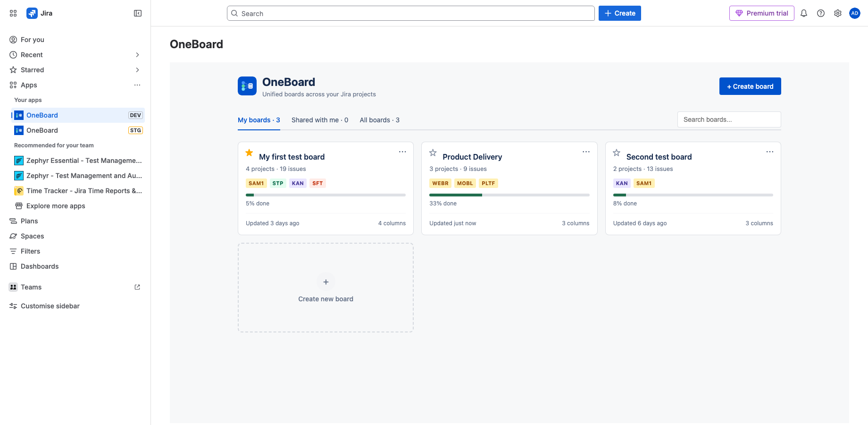Expand the Recent menu chevron

click(x=137, y=55)
